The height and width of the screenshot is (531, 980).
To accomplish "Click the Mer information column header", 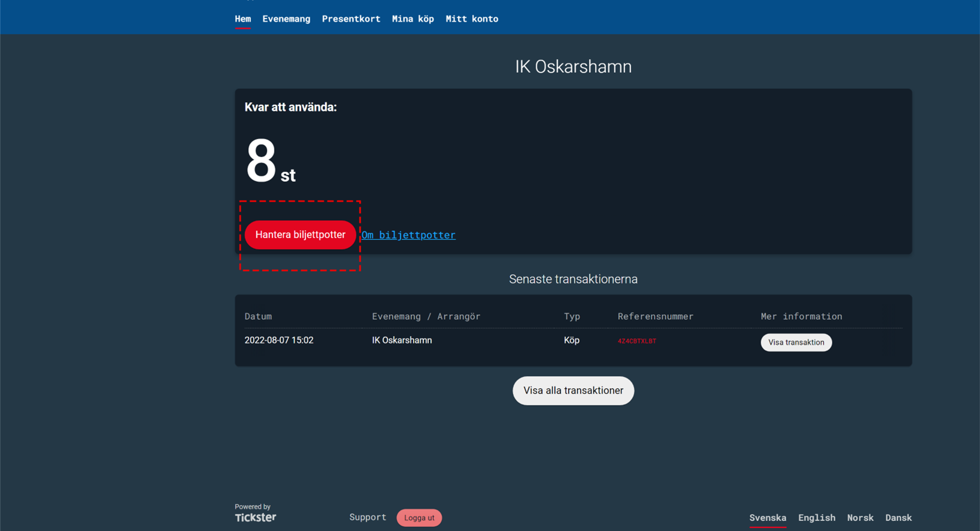I will (801, 316).
